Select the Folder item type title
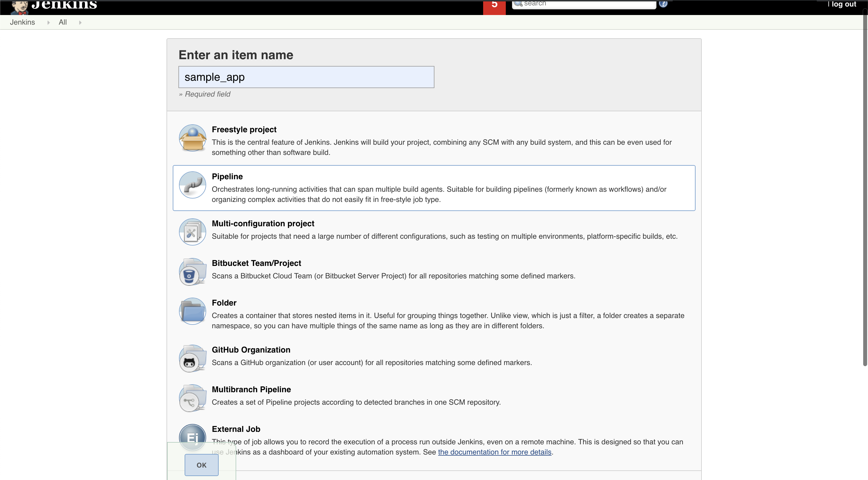Viewport: 868px width, 480px height. (224, 303)
